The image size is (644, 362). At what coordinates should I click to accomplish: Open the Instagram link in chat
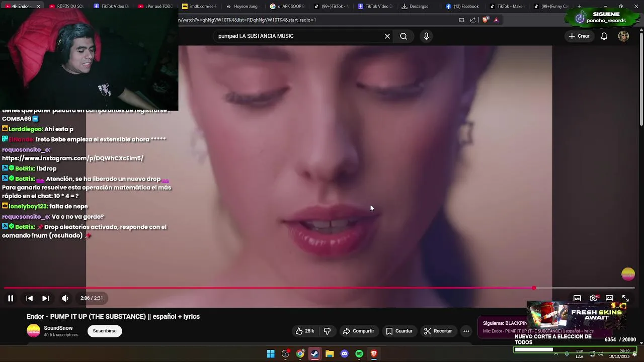pos(72,158)
